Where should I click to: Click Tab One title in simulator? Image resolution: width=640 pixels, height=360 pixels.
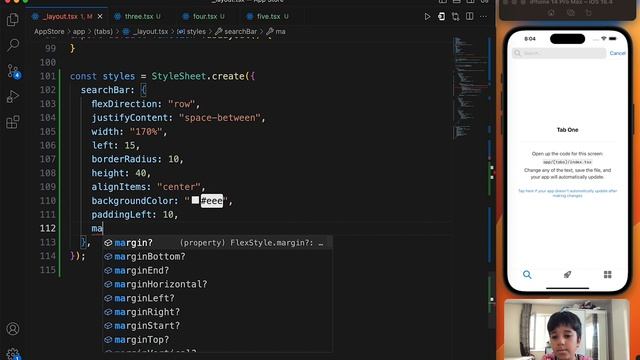click(x=567, y=130)
